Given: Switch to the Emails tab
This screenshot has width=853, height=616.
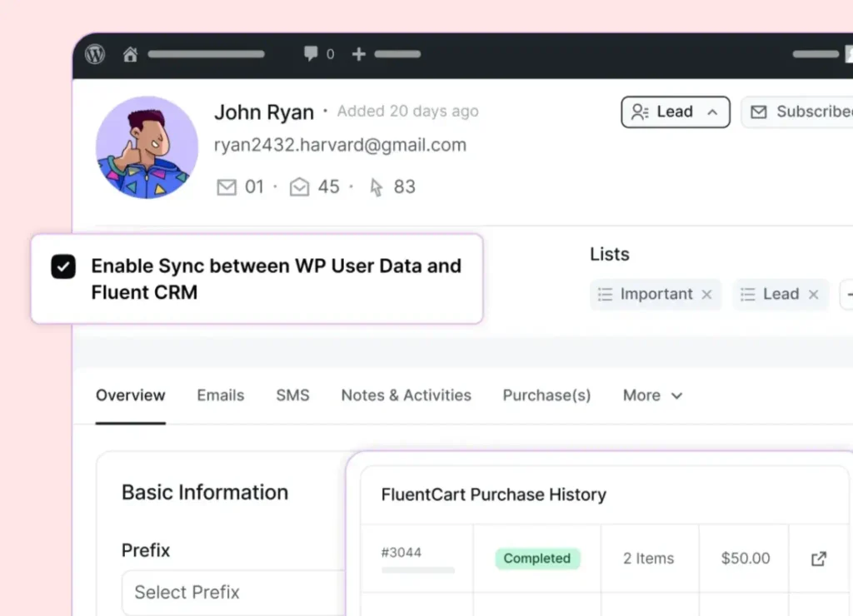Looking at the screenshot, I should [220, 395].
